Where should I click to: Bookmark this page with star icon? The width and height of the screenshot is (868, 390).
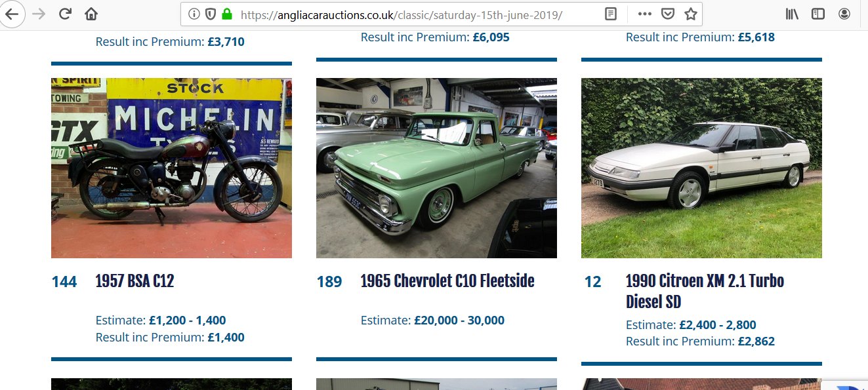[x=690, y=14]
